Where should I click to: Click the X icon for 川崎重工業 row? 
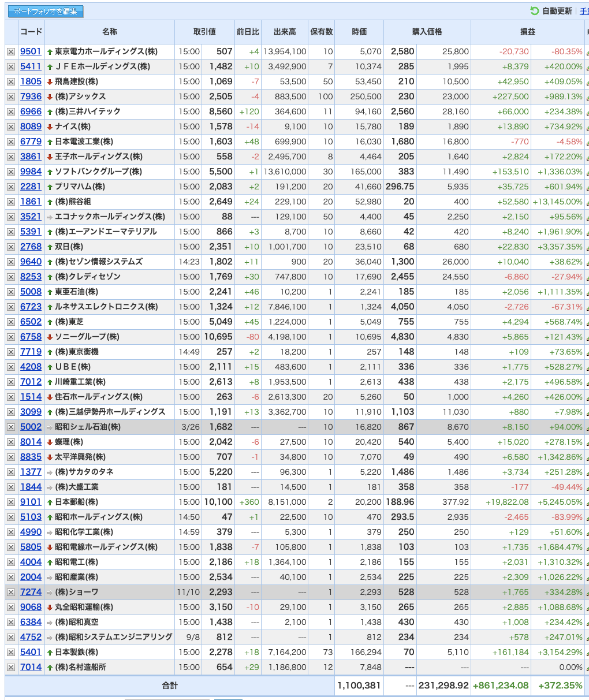coord(11,382)
